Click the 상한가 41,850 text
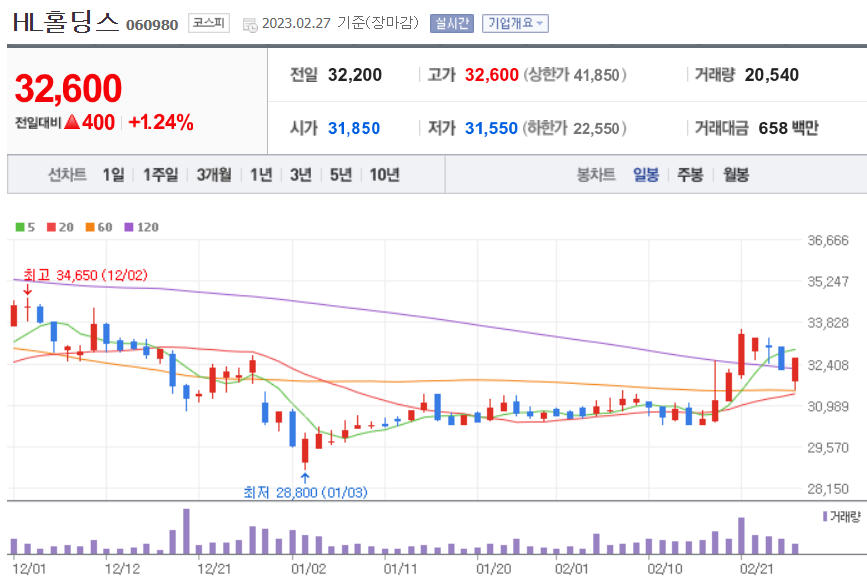The width and height of the screenshot is (867, 582). point(575,75)
